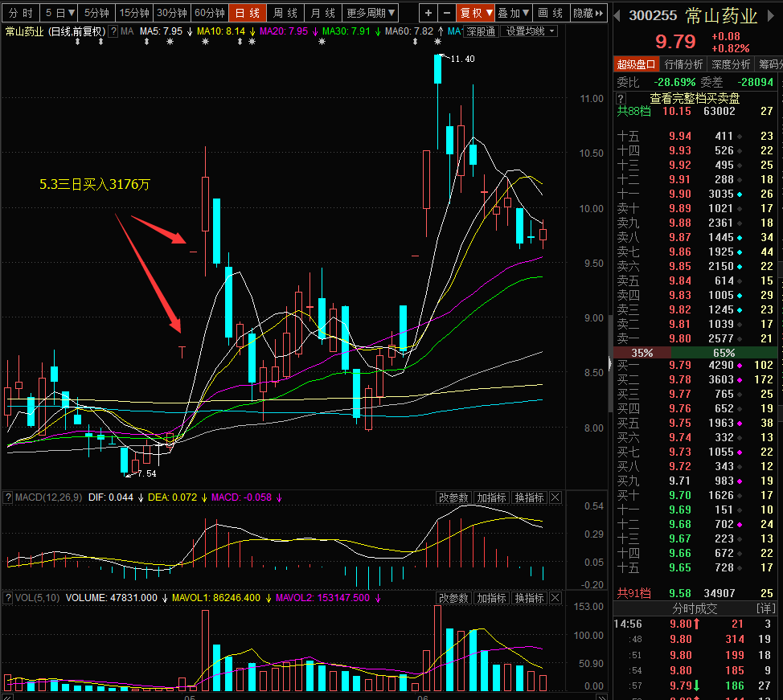Click the 35% / 65% buy-sell ratio bar
The height and width of the screenshot is (700, 783).
695,353
